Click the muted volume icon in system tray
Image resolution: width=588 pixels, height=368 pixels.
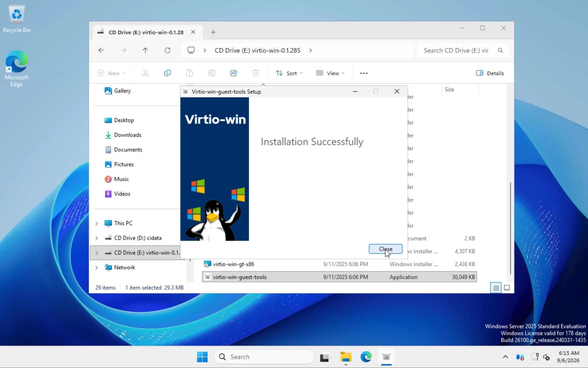pyautogui.click(x=546, y=357)
